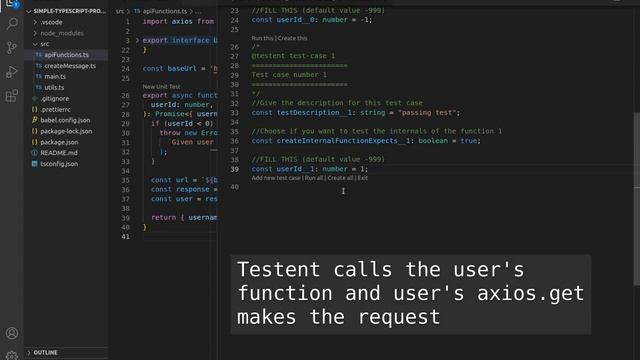Click line number 41 in left editor
Image resolution: width=640 pixels, height=360 pixels.
coord(125,237)
